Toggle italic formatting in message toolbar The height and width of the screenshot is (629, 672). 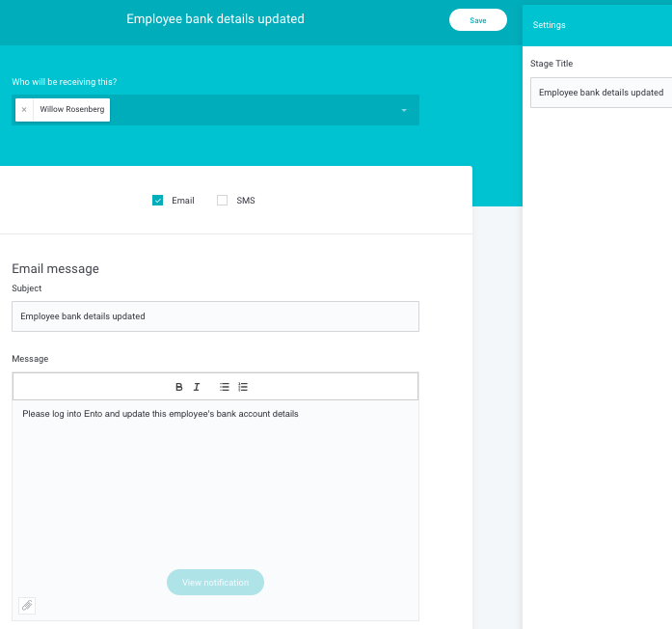click(x=197, y=387)
